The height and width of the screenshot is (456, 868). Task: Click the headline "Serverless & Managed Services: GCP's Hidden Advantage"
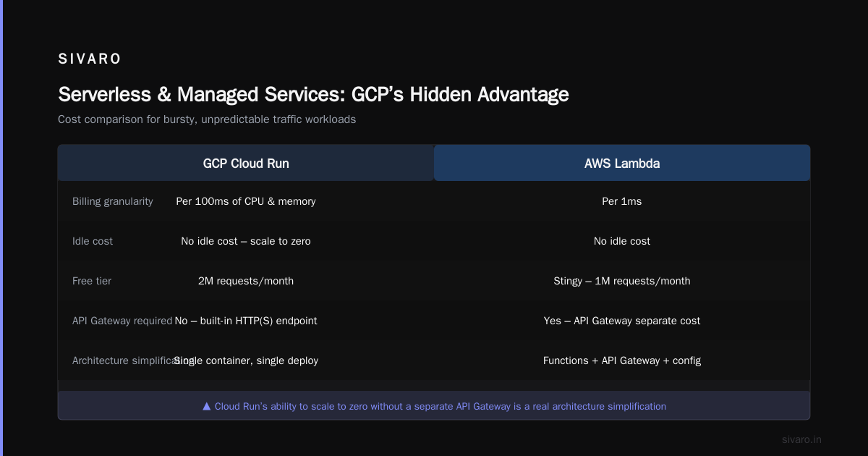[313, 95]
